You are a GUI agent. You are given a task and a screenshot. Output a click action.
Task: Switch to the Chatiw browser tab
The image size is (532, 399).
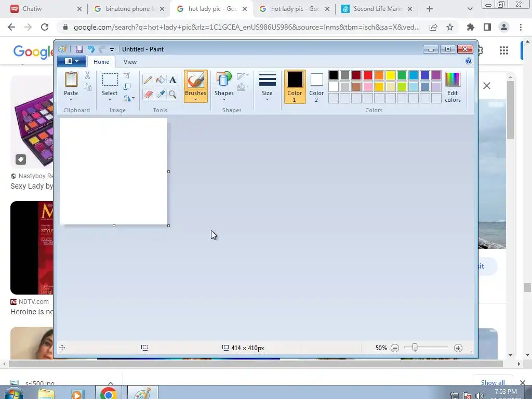[46, 9]
